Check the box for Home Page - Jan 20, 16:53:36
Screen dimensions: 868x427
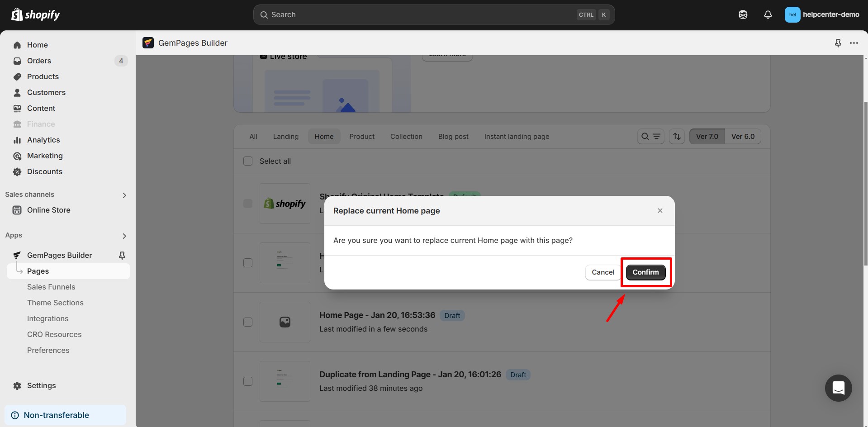pos(248,322)
